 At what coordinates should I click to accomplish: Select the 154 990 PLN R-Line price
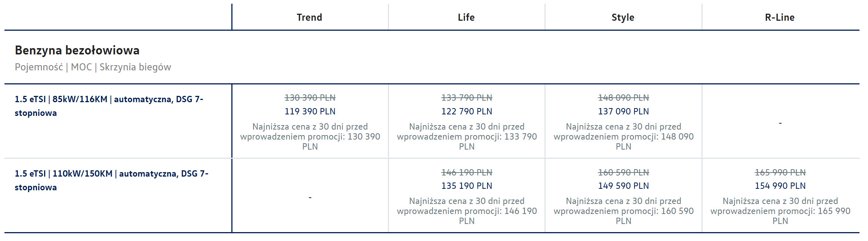click(x=780, y=186)
